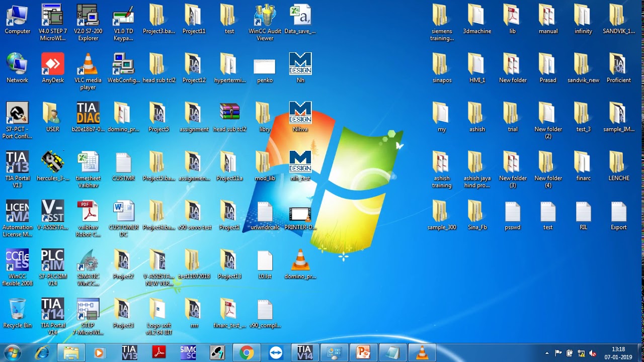
Task: Click the V-ASSISTANT desktop shortcut
Action: [53, 215]
